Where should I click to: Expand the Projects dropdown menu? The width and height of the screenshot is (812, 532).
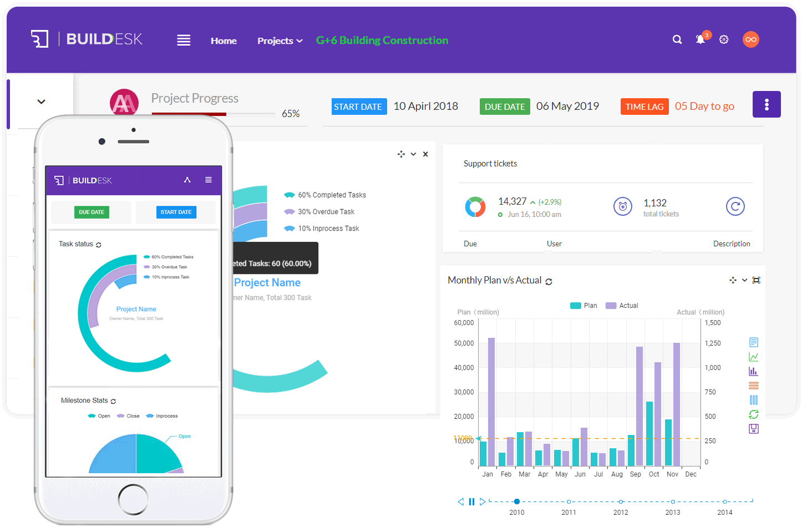[280, 40]
